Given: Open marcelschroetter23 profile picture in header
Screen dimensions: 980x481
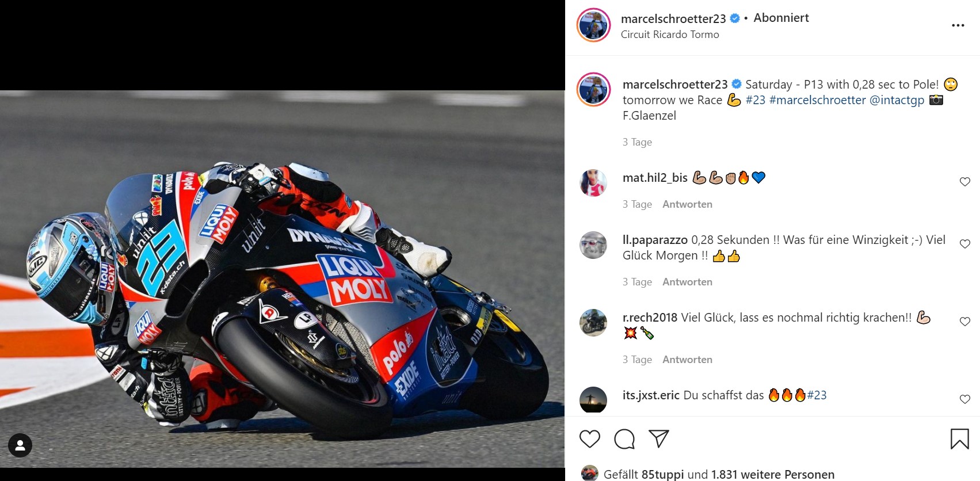Looking at the screenshot, I should [x=593, y=25].
